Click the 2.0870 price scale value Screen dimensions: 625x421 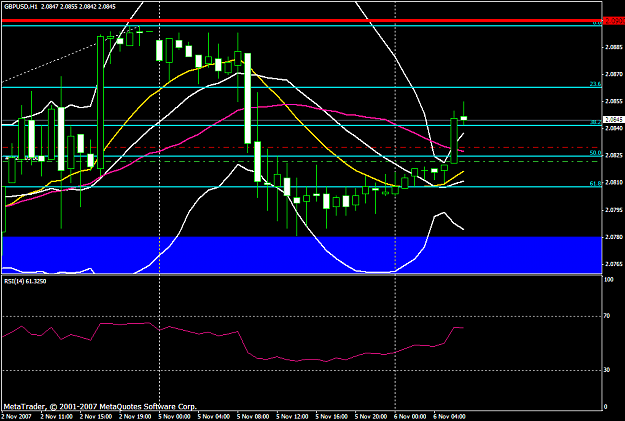tap(614, 74)
